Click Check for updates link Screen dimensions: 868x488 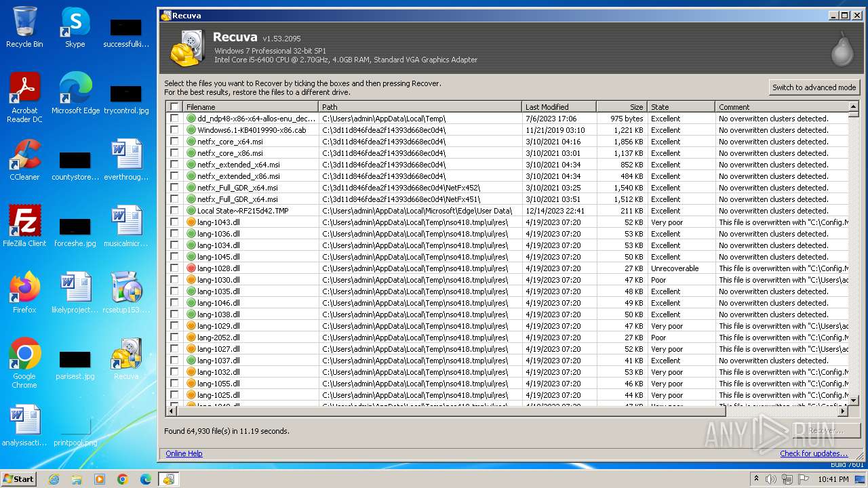click(x=814, y=453)
